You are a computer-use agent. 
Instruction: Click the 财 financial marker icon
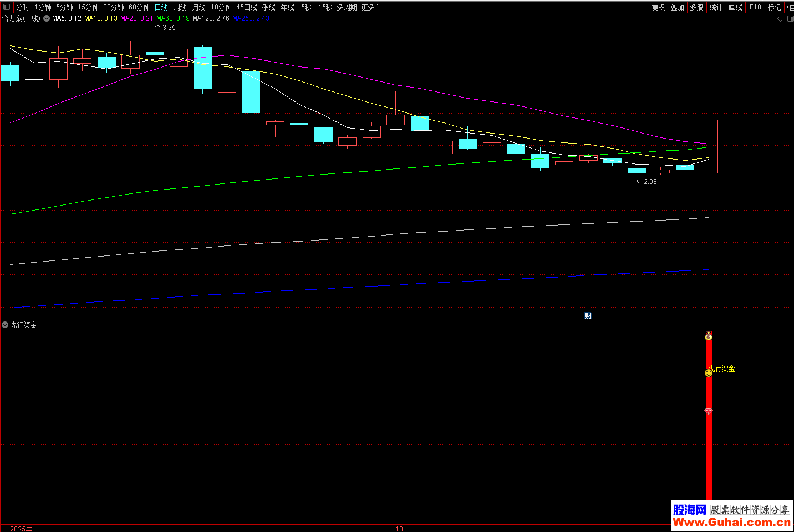pos(588,316)
